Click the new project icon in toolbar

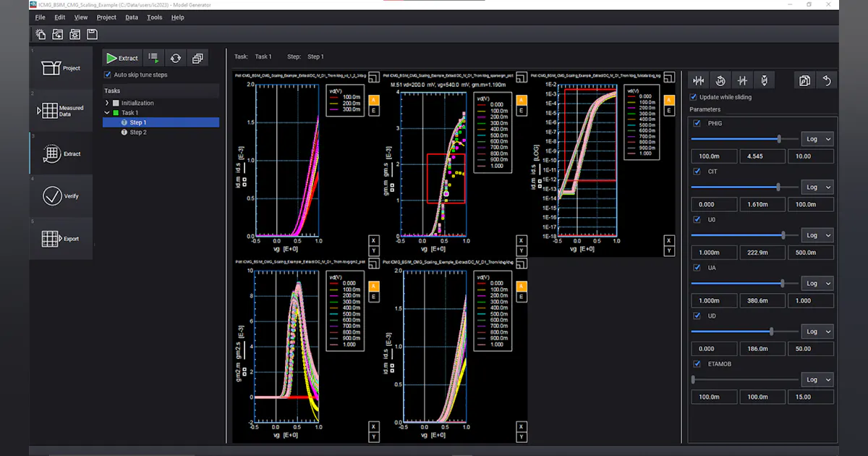[41, 34]
